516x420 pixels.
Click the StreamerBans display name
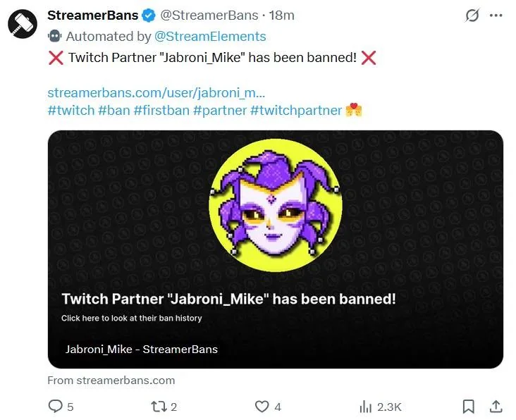coord(93,15)
